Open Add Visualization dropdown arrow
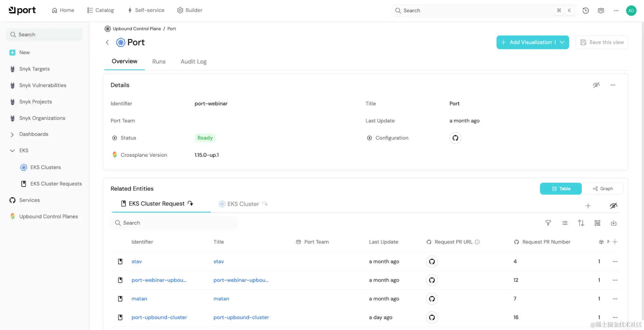Image resolution: width=644 pixels, height=330 pixels. (x=562, y=42)
